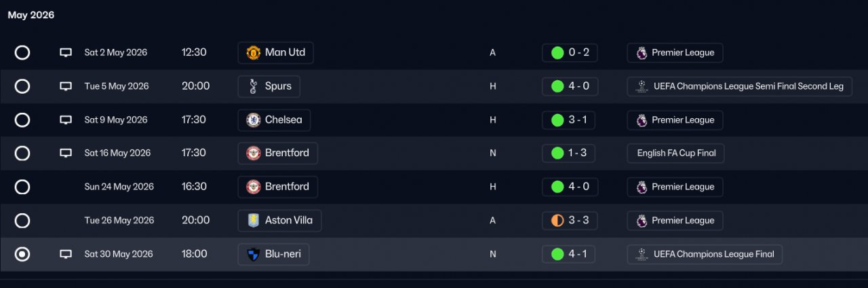Click the May 2026 month heading
The height and width of the screenshot is (288, 868).
pyautogui.click(x=31, y=15)
